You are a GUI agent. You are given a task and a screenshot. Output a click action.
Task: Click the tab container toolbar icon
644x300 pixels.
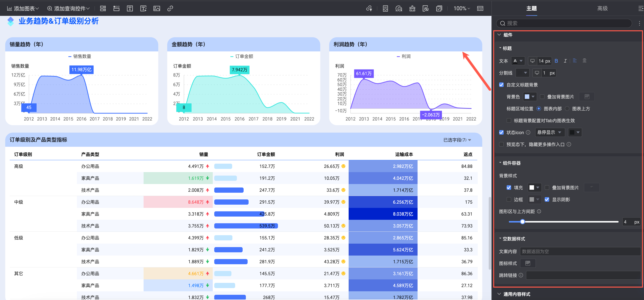pos(116,8)
